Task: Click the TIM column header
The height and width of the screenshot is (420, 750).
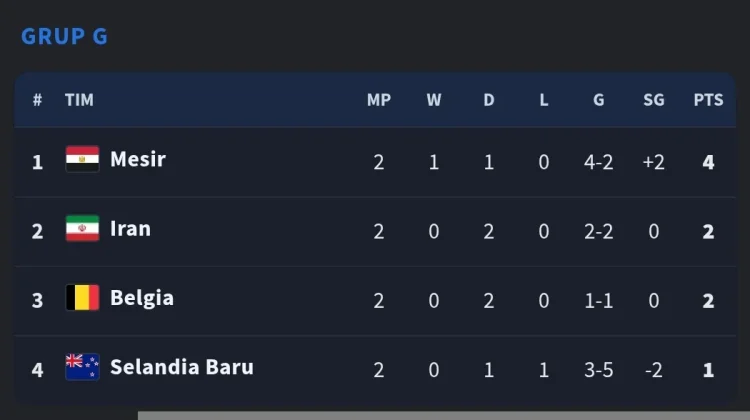Action: pyautogui.click(x=79, y=99)
